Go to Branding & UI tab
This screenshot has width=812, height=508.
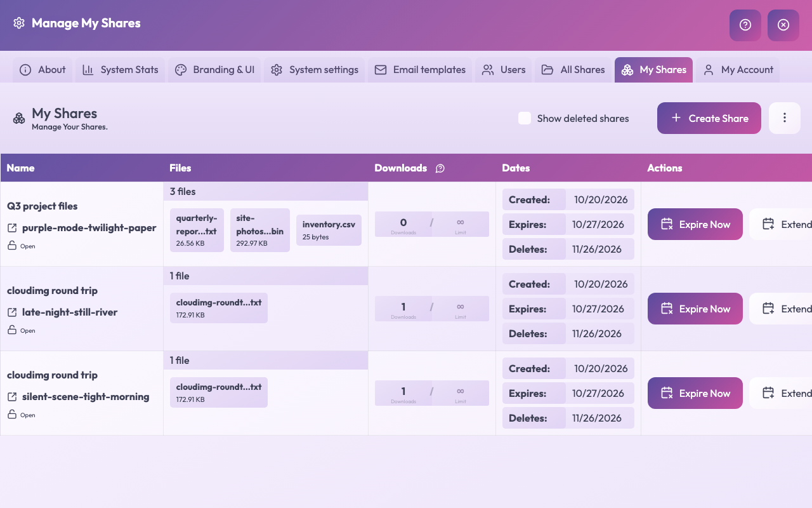214,70
